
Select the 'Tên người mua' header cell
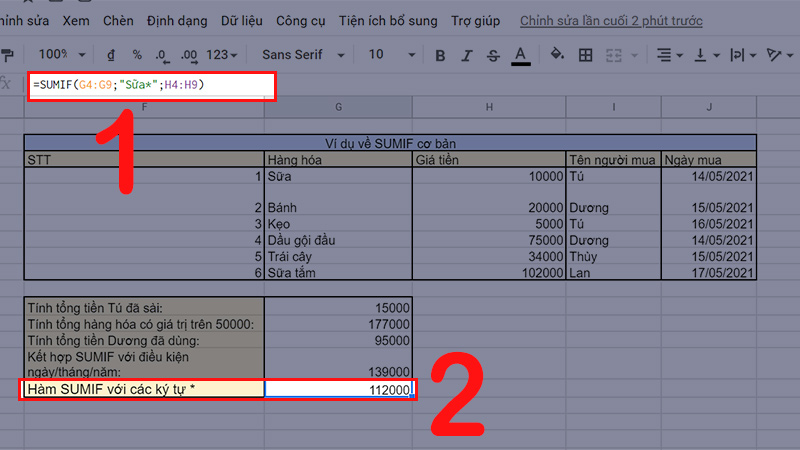click(613, 160)
